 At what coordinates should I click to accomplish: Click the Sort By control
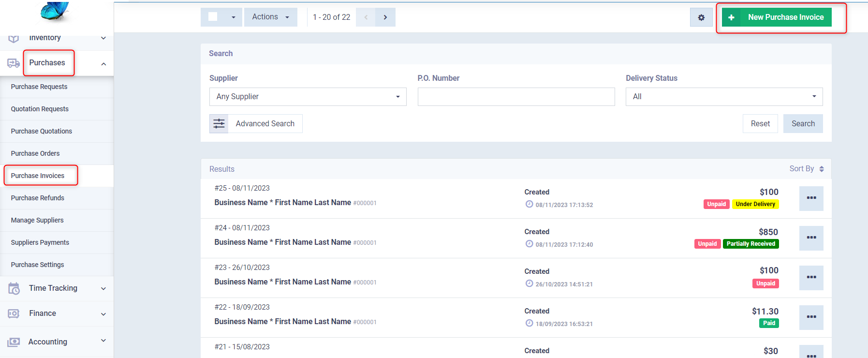(806, 169)
